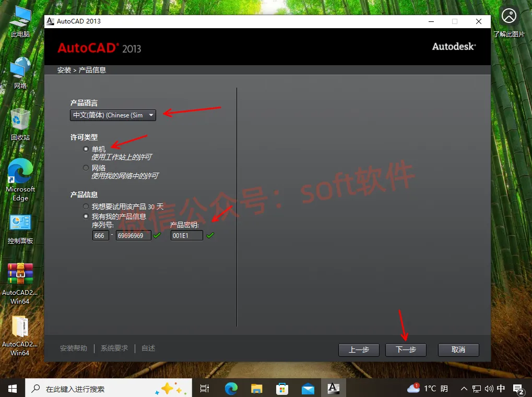Click the 了解此图片 icon on desktop

(x=509, y=22)
